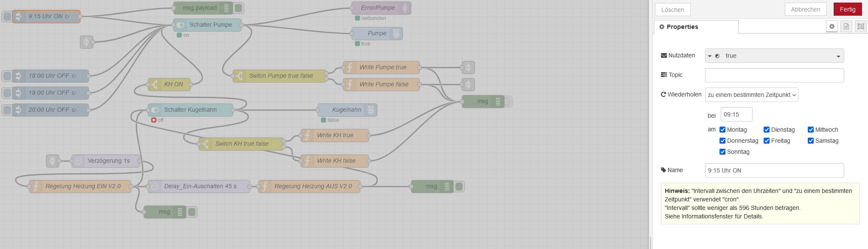Image resolution: width=868 pixels, height=249 pixels.
Task: Select the Schalter Pumpe switch node
Action: (x=207, y=25)
